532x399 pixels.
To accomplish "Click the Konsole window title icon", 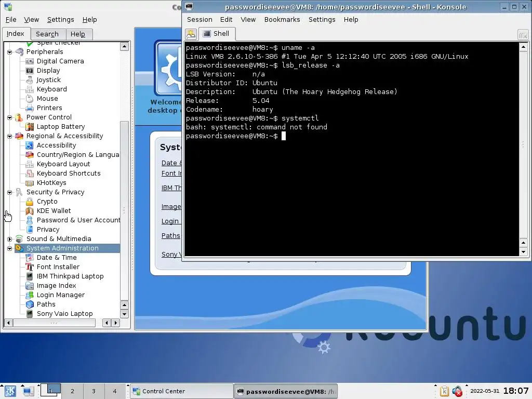I will click(x=189, y=6).
